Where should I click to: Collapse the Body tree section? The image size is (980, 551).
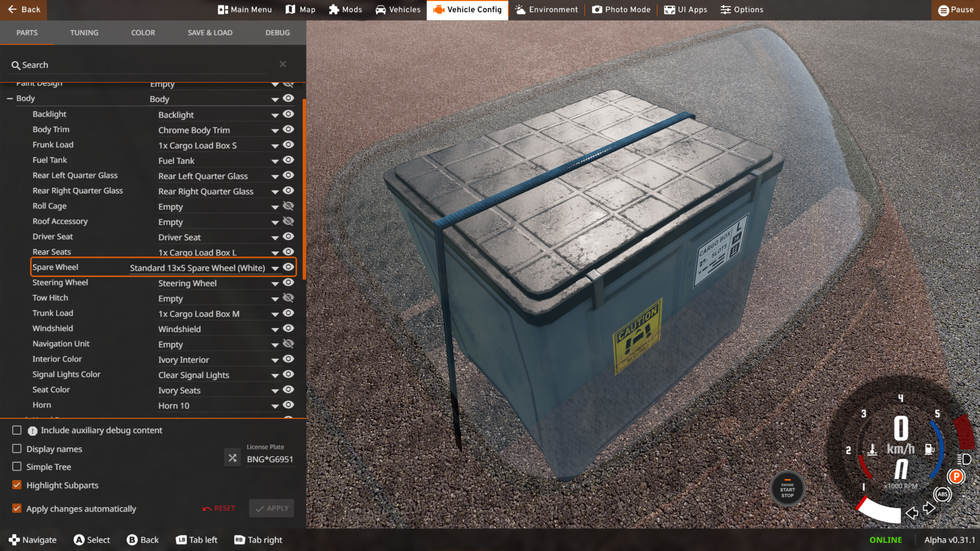[x=10, y=98]
